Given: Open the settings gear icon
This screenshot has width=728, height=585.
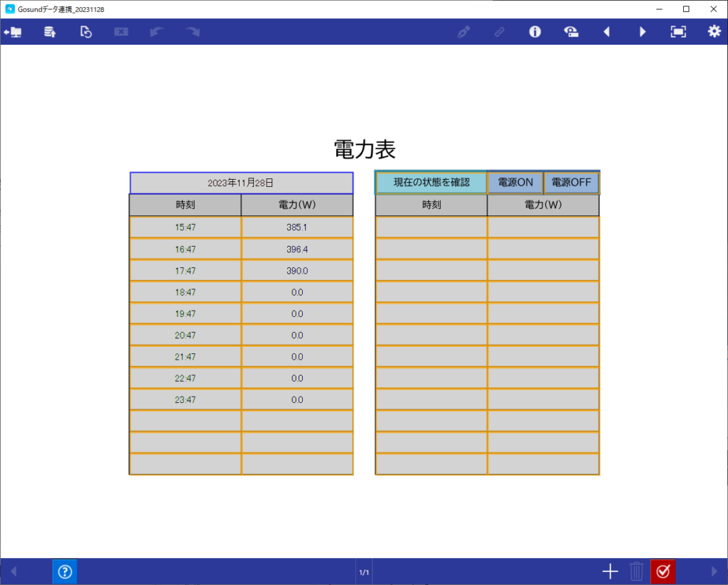Looking at the screenshot, I should click(714, 32).
